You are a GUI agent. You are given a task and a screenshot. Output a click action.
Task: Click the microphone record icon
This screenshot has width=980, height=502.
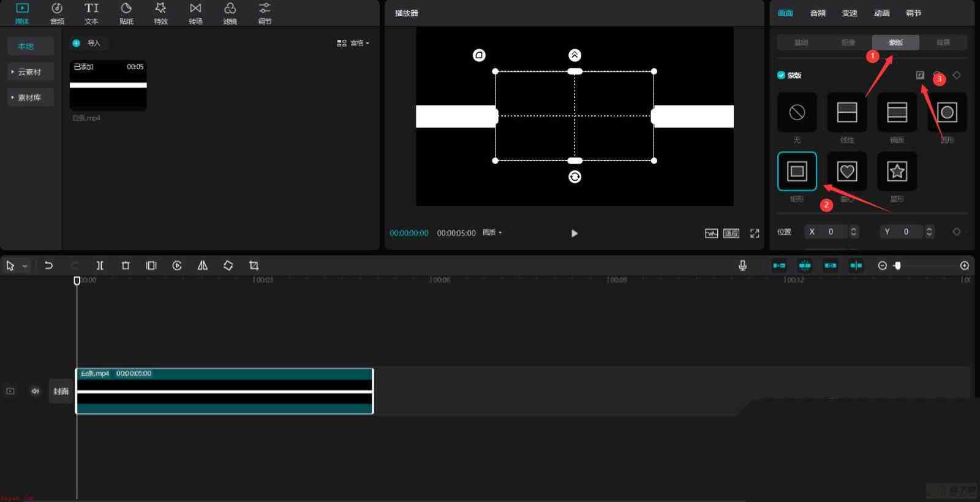pyautogui.click(x=742, y=265)
